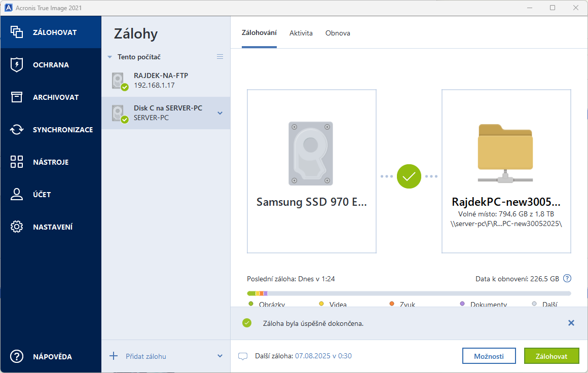Go to Synchronizace sync icon

(x=17, y=130)
